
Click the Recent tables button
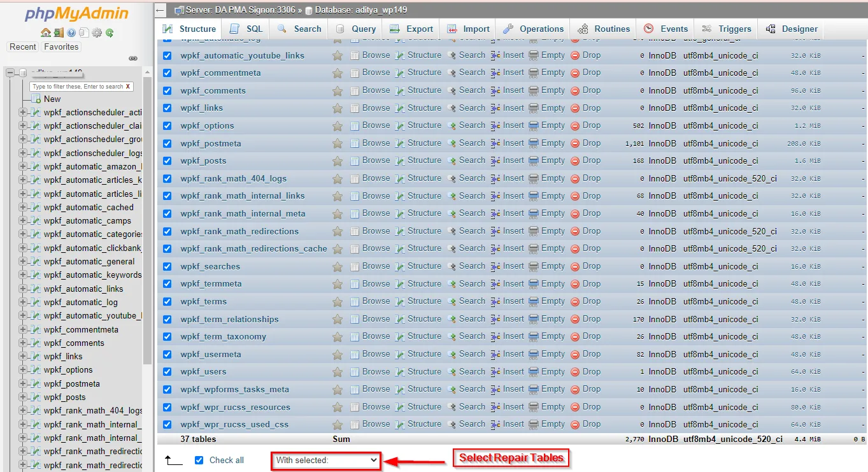23,46
